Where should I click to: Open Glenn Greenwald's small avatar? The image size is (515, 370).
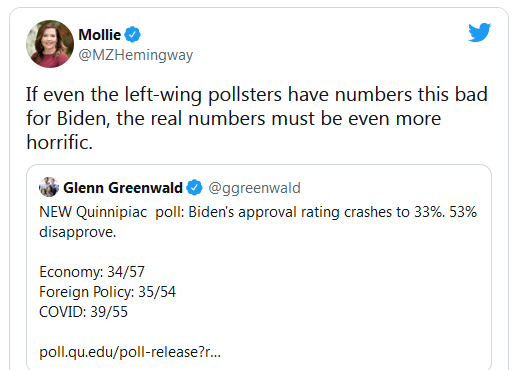(x=49, y=187)
